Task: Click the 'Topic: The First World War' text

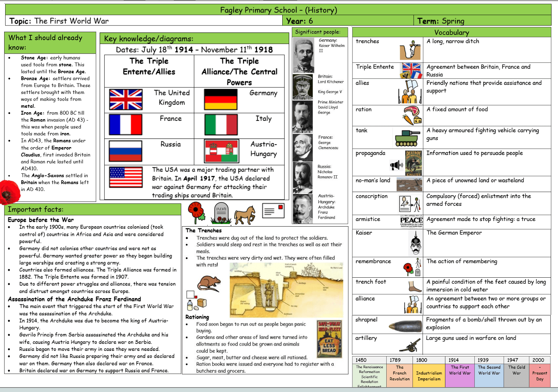Action: tap(59, 21)
